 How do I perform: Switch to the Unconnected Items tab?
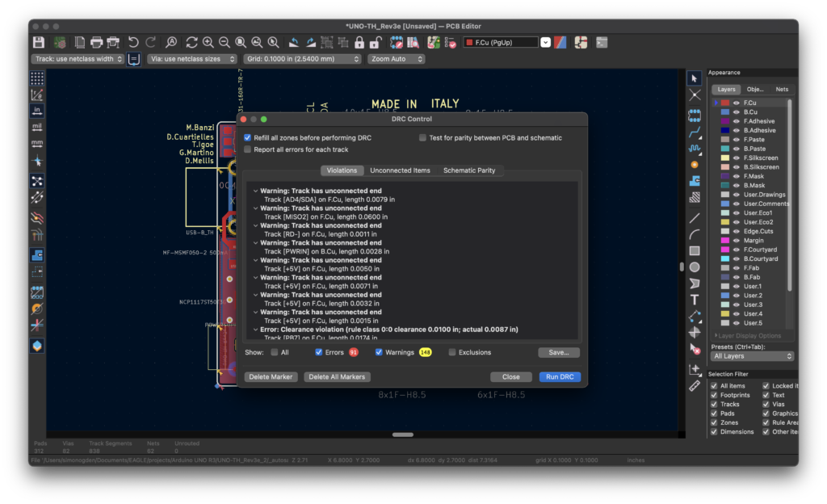click(400, 170)
